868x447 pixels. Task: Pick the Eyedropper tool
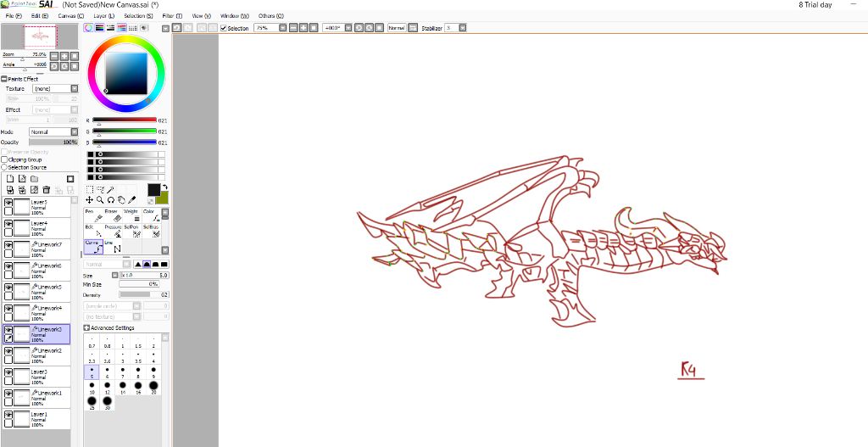[x=131, y=200]
